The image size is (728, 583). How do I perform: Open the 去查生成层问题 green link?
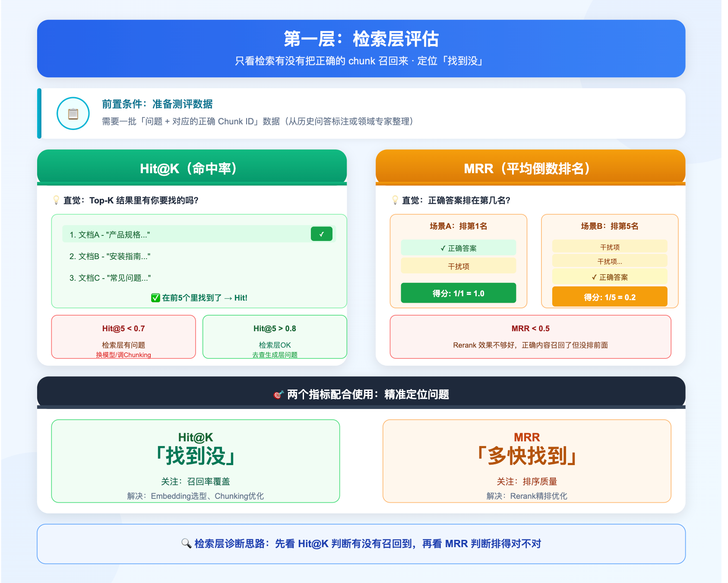pos(275,355)
